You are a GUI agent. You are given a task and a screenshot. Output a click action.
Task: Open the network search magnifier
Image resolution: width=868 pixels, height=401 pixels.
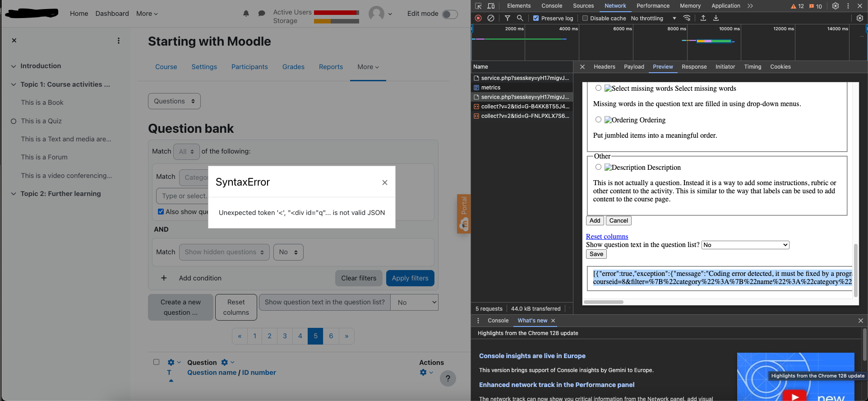pos(520,18)
